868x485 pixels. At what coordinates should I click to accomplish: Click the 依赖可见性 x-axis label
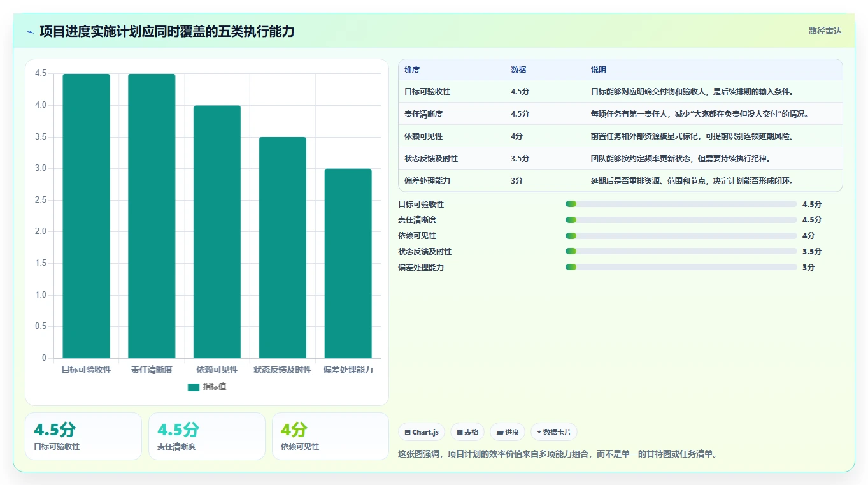(x=217, y=370)
